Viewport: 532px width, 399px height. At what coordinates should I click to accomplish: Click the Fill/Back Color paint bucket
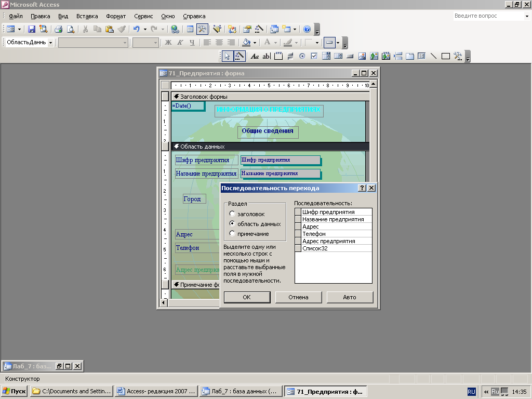[x=247, y=43]
